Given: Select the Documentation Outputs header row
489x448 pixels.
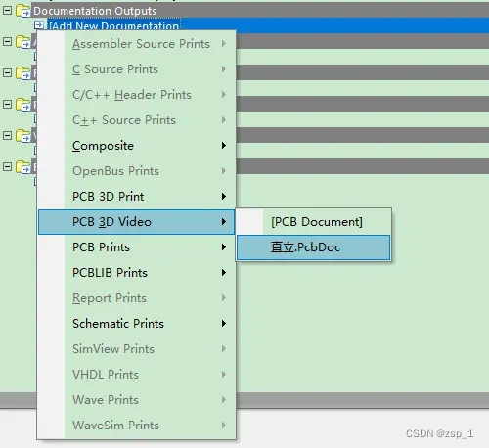Looking at the screenshot, I should [x=260, y=11].
